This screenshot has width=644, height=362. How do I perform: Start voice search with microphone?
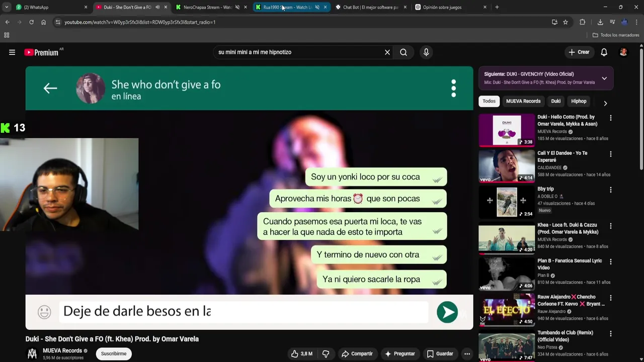point(426,52)
